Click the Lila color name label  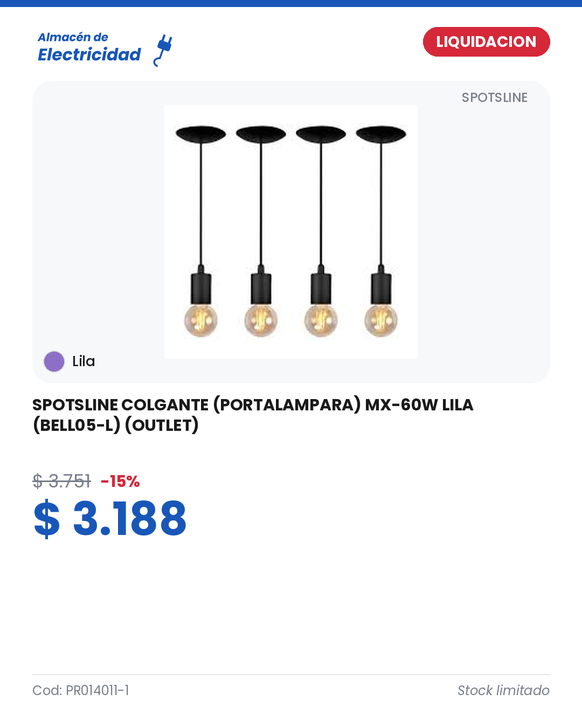tap(84, 361)
